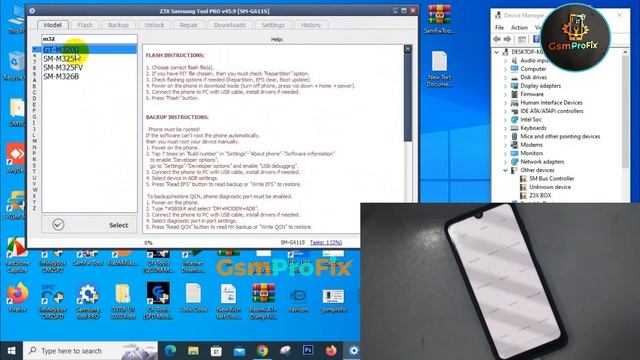Open the Windows Start menu
640x360 pixels.
click(x=11, y=351)
